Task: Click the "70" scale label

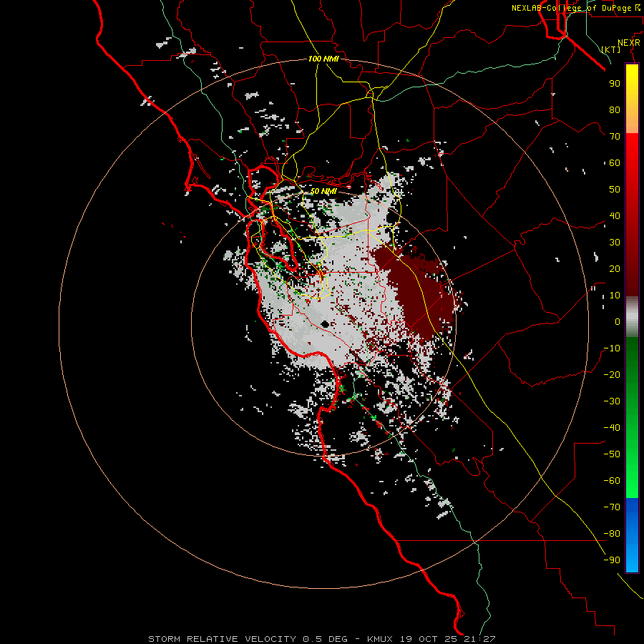Action: 615,137
